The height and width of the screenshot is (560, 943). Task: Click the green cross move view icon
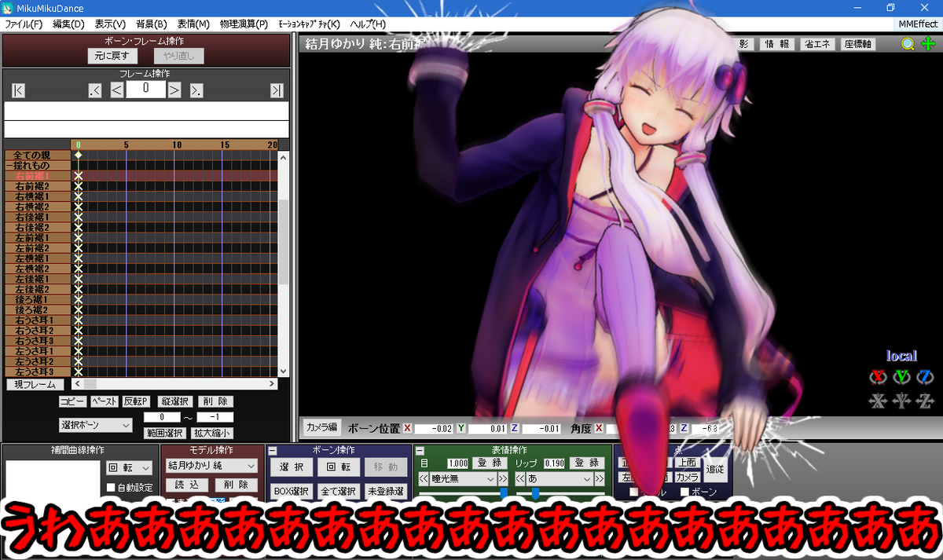click(927, 44)
